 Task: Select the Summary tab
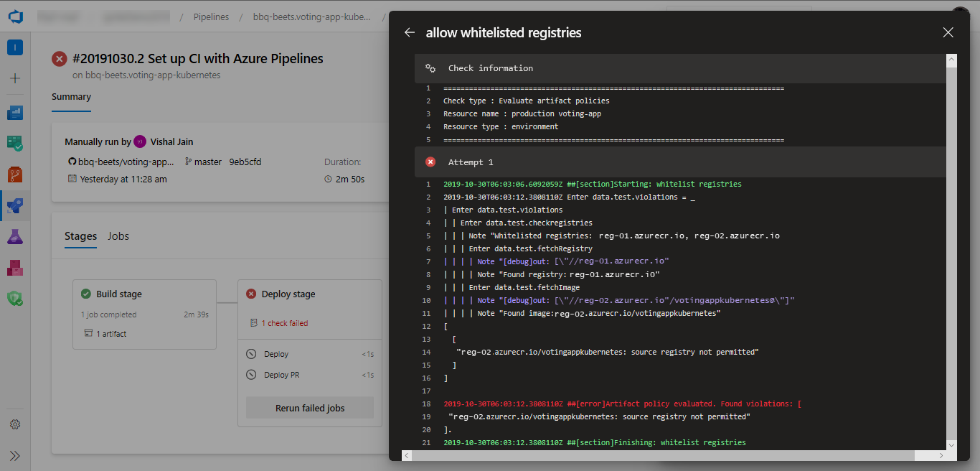pyautogui.click(x=71, y=95)
